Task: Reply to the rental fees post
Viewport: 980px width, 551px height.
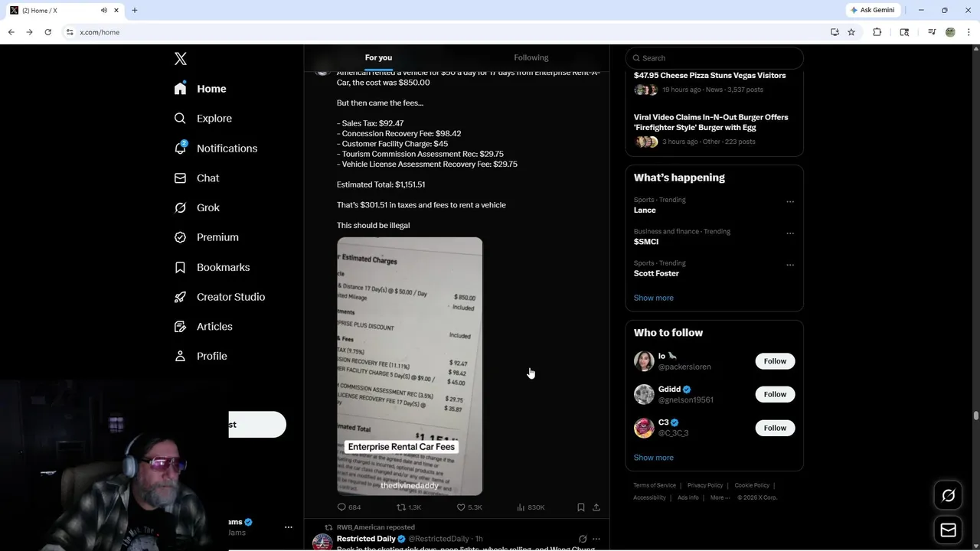Action: click(349, 507)
